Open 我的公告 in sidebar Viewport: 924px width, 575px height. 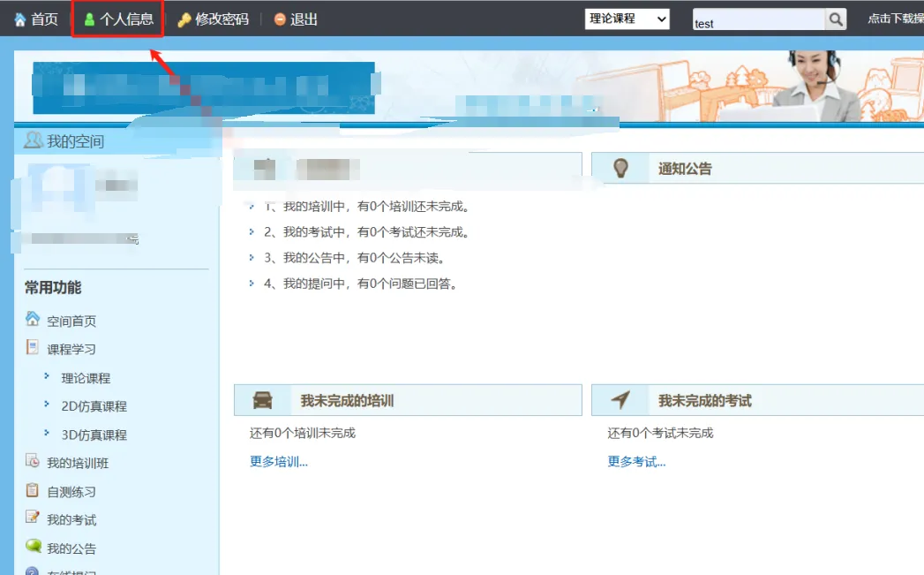71,549
